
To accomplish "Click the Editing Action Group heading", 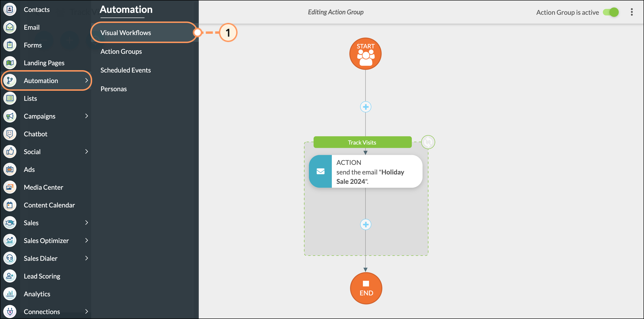I will (x=336, y=12).
